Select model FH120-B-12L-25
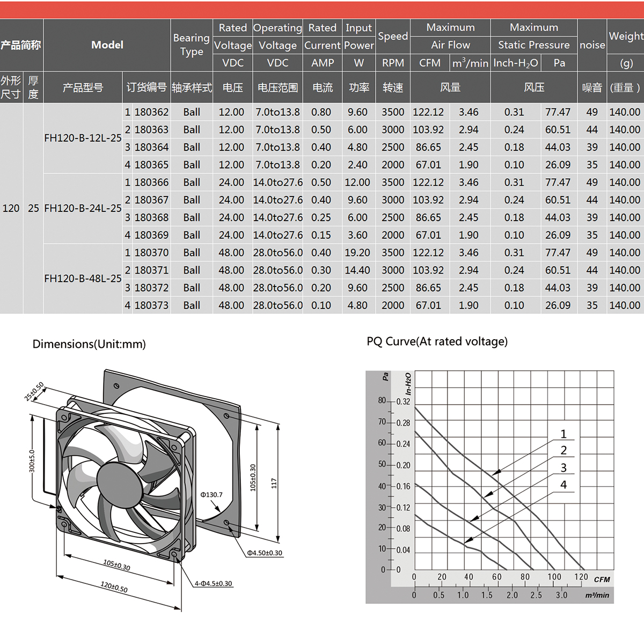The height and width of the screenshot is (644, 644). 83,138
